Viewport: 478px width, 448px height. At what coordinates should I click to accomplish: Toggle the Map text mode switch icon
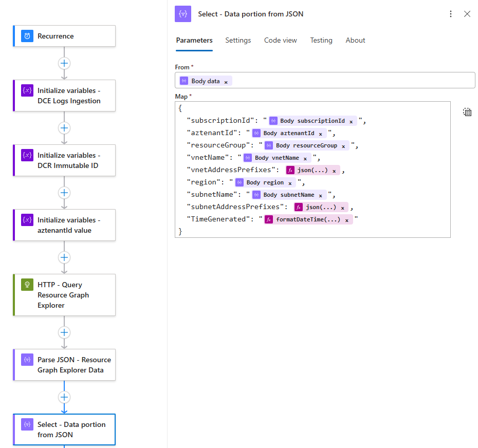[x=467, y=112]
